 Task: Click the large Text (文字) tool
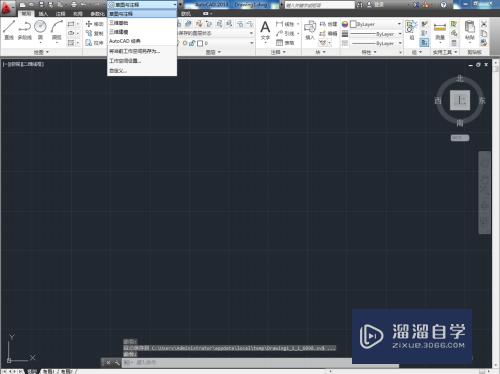[x=265, y=31]
